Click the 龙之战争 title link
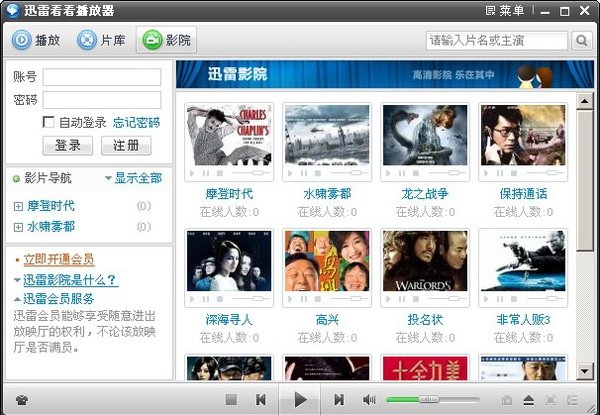Image resolution: width=600 pixels, height=415 pixels. coord(425,194)
